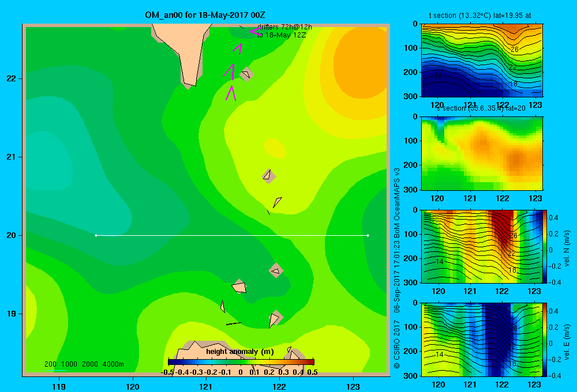
Task: Click depth label '100' on the t section axis
Action: (411, 48)
